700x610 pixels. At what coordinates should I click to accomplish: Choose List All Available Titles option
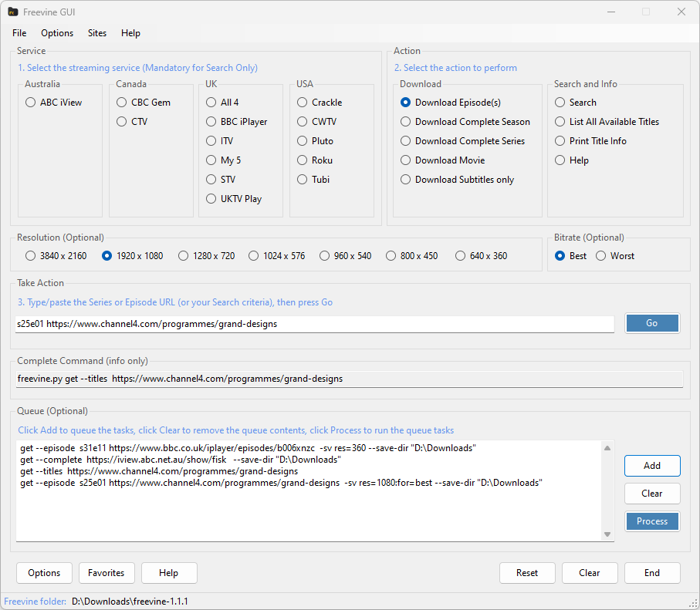(560, 122)
